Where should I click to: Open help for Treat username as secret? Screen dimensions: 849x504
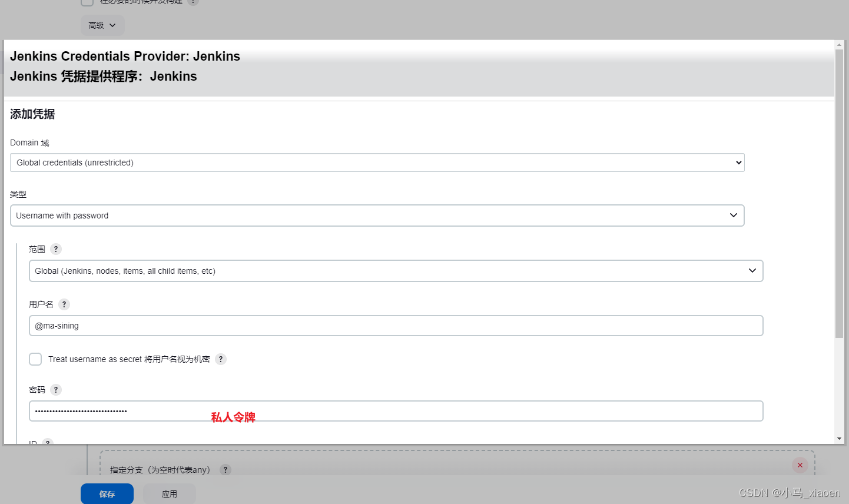[221, 359]
